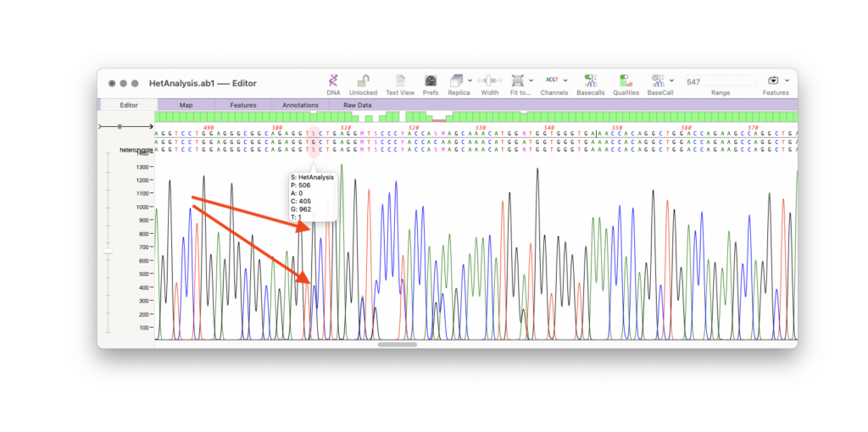Click the horizontal scrollbar thumb below the traces
The width and height of the screenshot is (868, 432).
(398, 345)
